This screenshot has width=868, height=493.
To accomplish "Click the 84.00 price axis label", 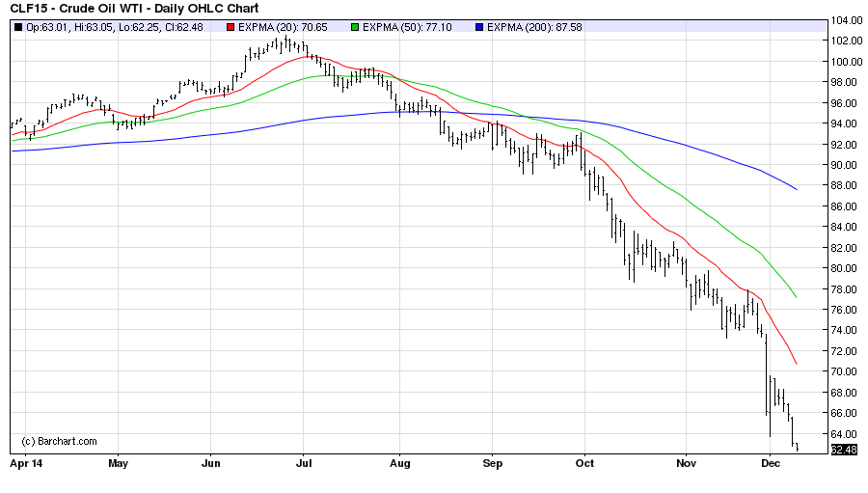I will point(844,227).
